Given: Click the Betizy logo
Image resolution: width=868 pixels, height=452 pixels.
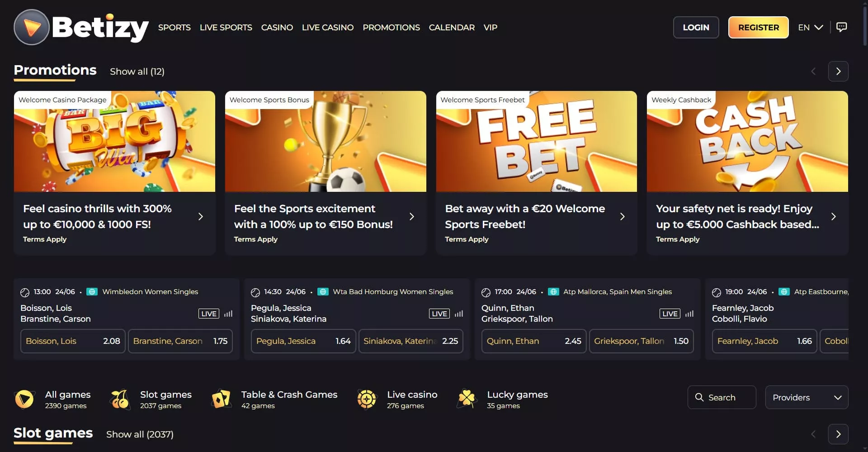Looking at the screenshot, I should [81, 27].
